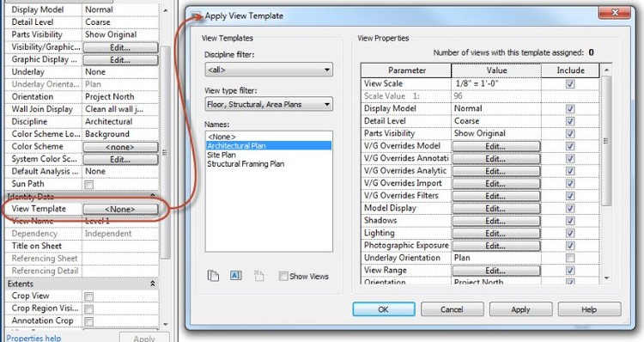The width and height of the screenshot is (644, 342).
Task: Click the Color Scheme <none> button
Action: coord(120,147)
